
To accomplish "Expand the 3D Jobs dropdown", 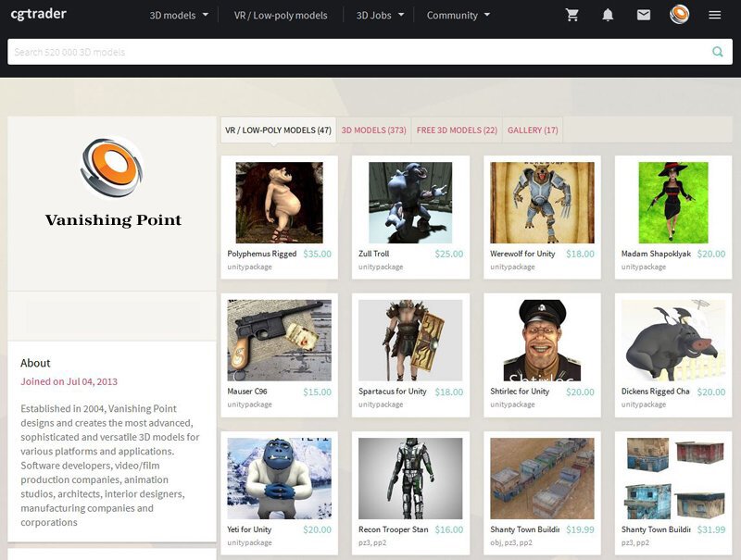I will [380, 15].
